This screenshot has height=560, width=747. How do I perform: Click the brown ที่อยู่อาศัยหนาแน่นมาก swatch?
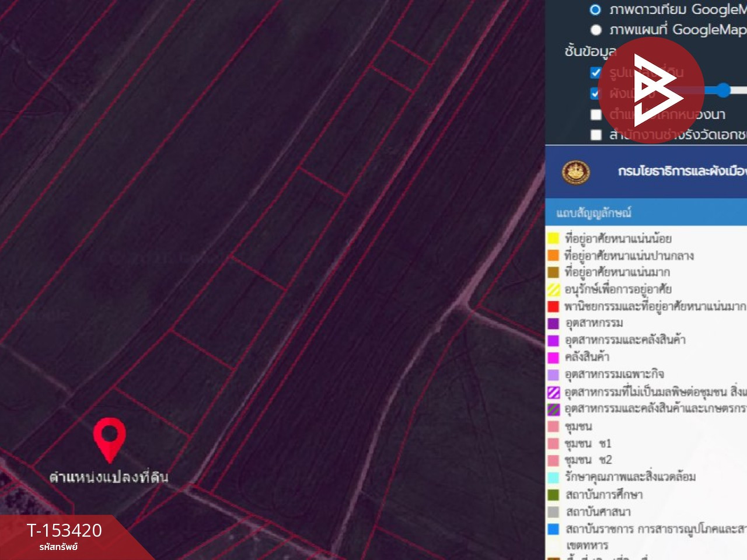click(x=553, y=272)
